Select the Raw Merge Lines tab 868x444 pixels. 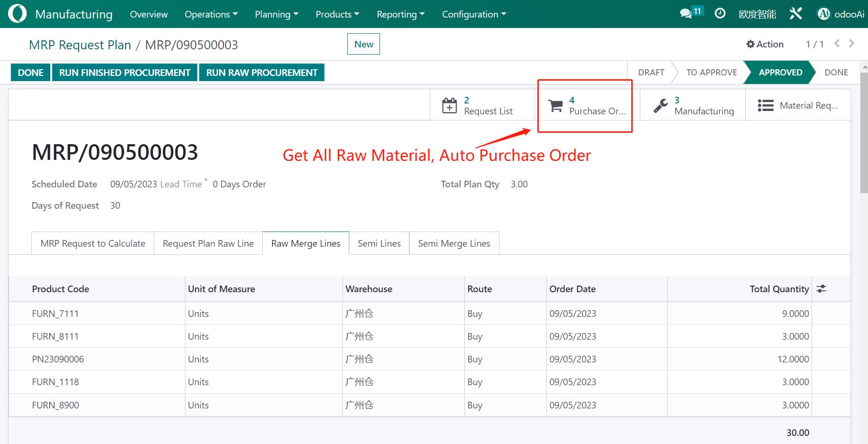point(306,243)
